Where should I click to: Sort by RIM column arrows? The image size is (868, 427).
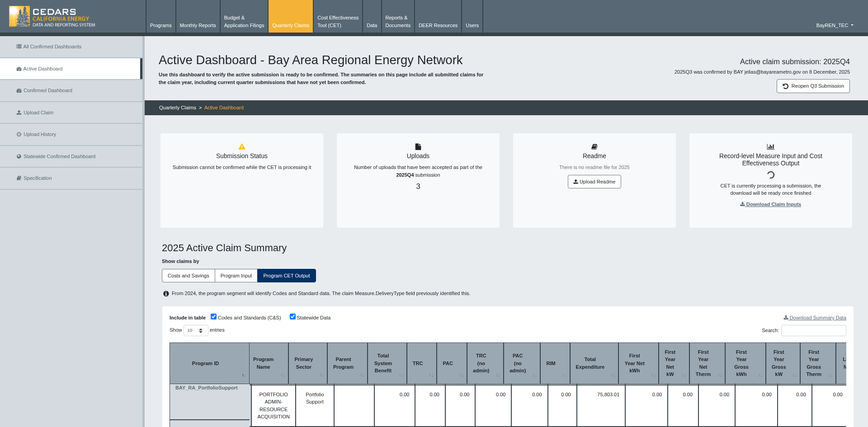pyautogui.click(x=565, y=376)
